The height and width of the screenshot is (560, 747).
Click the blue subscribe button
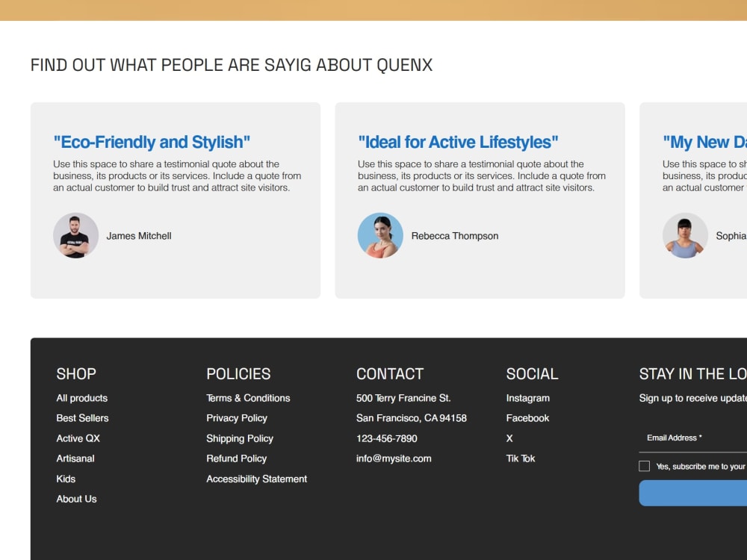pyautogui.click(x=692, y=493)
